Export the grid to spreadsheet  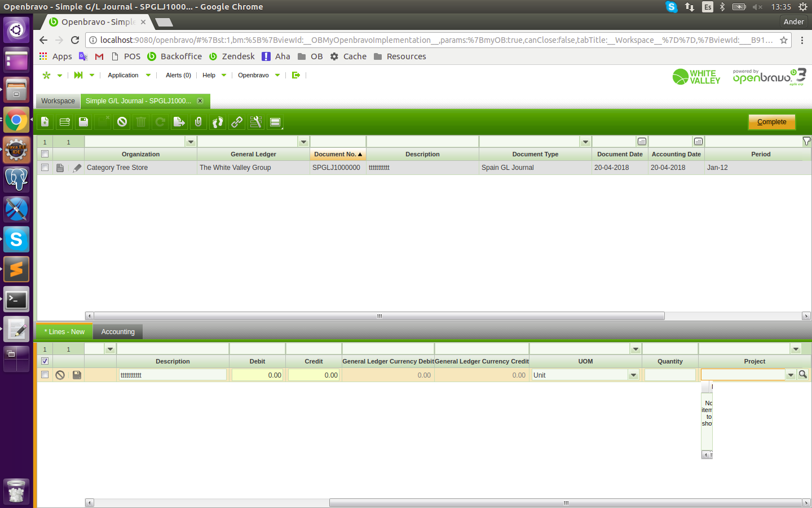click(x=179, y=122)
